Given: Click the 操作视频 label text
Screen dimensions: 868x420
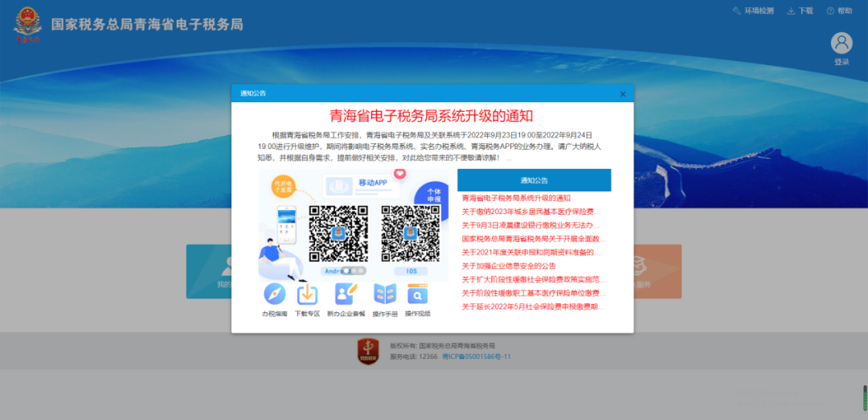Looking at the screenshot, I should pos(417,314).
